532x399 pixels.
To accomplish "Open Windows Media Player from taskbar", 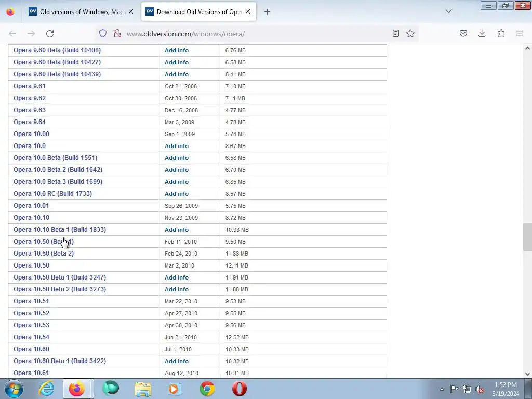I will (175, 389).
